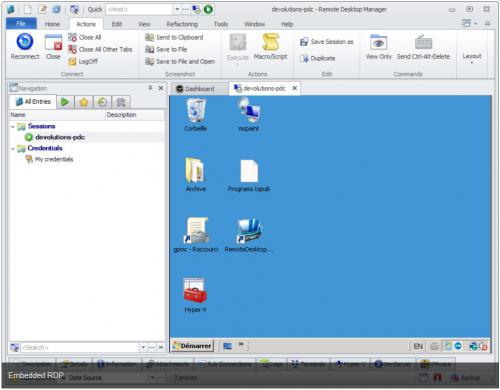Viewport: 500px width, 390px height.
Task: Open the Macro/Script action
Action: point(270,47)
